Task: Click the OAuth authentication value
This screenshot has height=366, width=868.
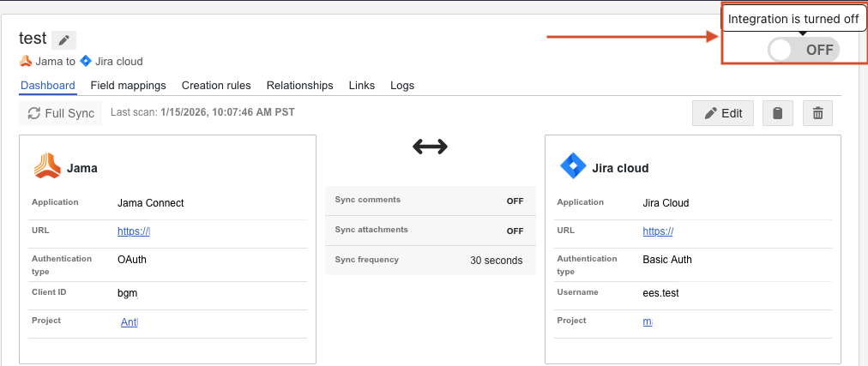Action: pyautogui.click(x=132, y=260)
